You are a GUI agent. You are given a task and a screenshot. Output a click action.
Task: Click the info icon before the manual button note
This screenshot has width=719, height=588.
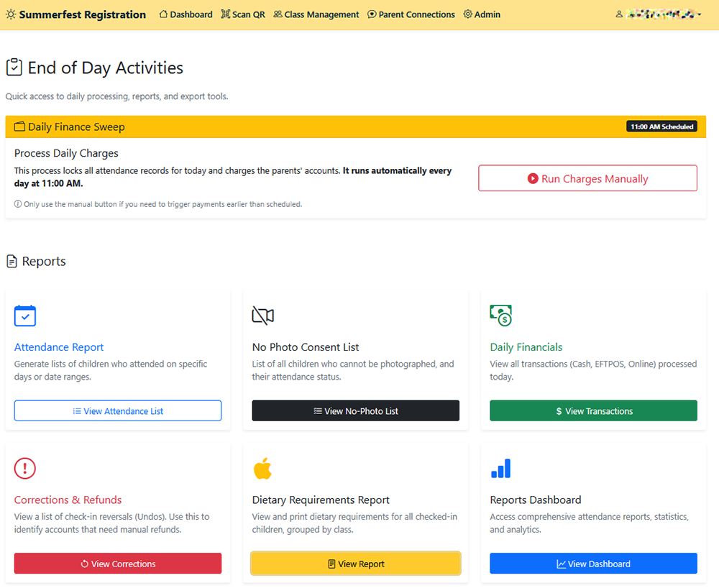18,204
